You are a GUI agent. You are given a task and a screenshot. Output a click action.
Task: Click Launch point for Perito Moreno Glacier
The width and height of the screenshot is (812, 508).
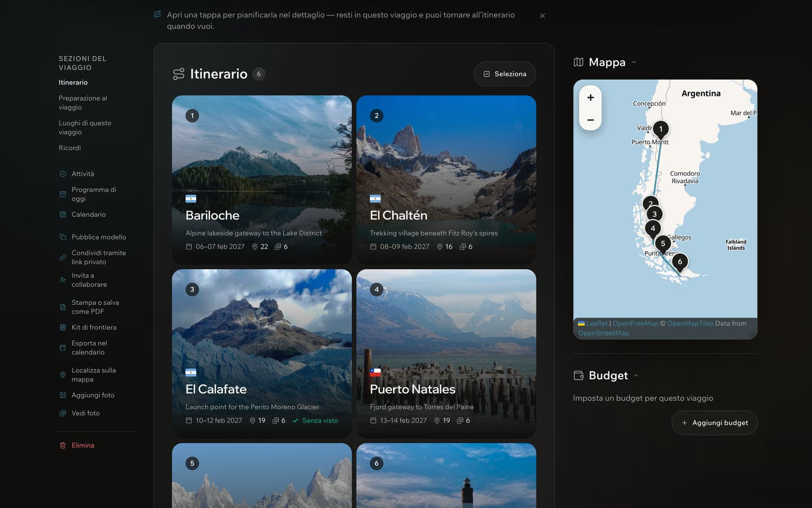click(x=252, y=407)
